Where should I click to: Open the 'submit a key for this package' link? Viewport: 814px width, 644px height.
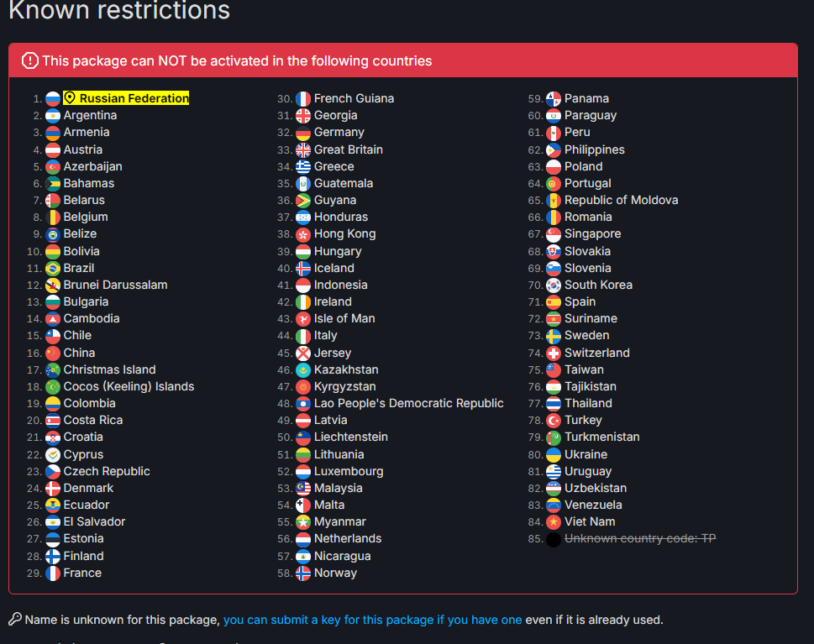tap(373, 620)
